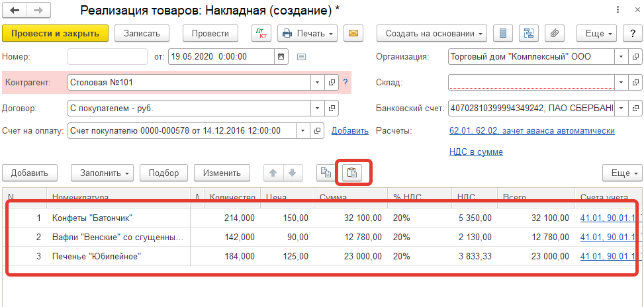Open related documents hierarchy icon
Screen dimensions: 644x307
coord(529,34)
